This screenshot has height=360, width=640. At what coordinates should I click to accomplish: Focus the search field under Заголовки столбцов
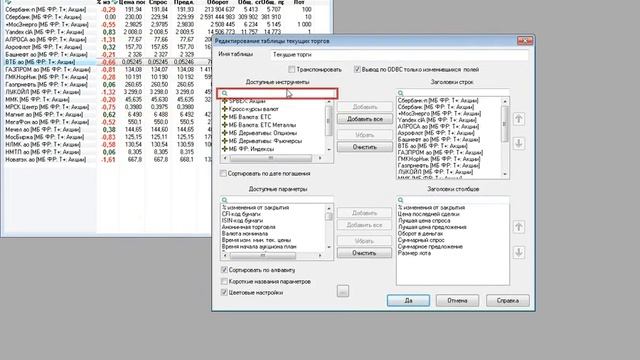coord(453,200)
